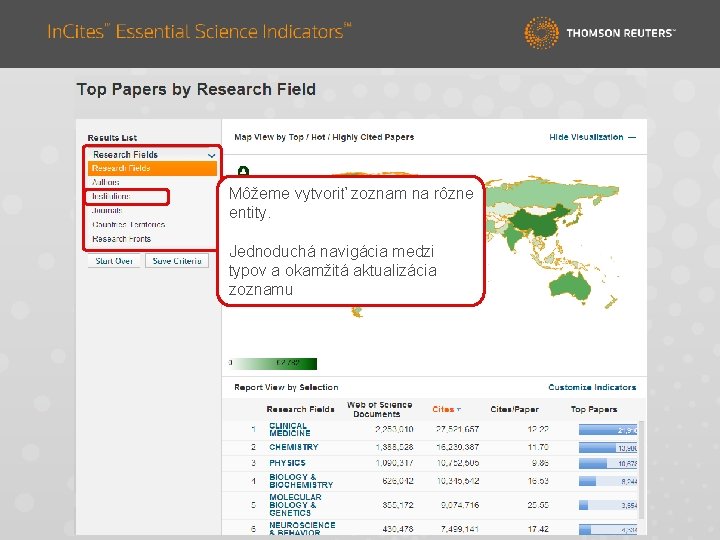Choose Authors in the results list

point(106,182)
